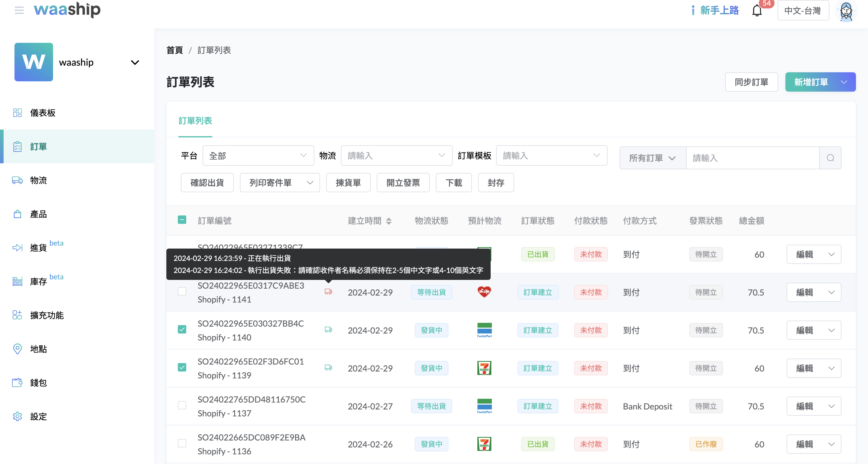This screenshot has width=868, height=464.
Task: Select the 訂單列表 tab
Action: [195, 121]
